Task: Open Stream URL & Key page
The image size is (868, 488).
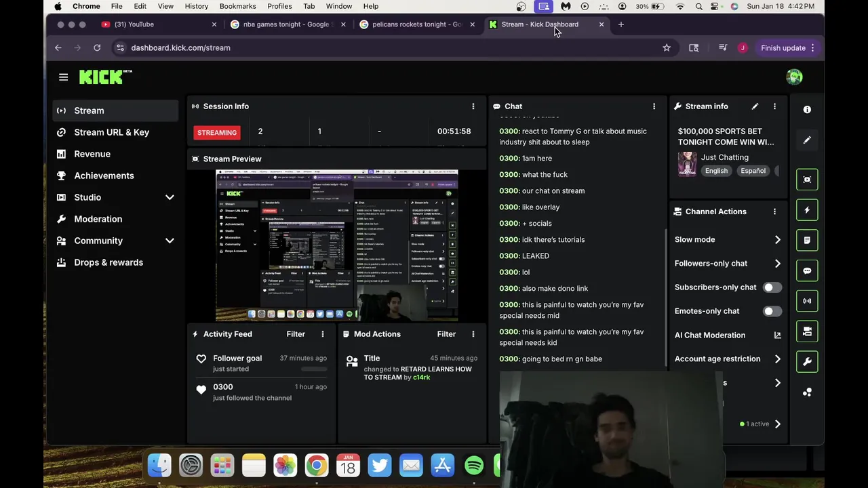Action: click(115, 132)
